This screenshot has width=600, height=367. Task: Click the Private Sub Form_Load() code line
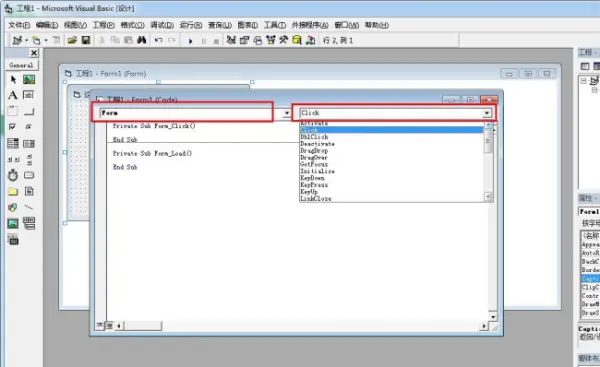click(x=152, y=153)
